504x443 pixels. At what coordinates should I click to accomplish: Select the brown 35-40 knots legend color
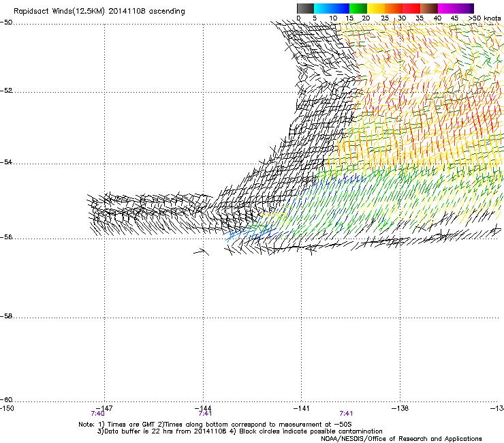point(429,8)
